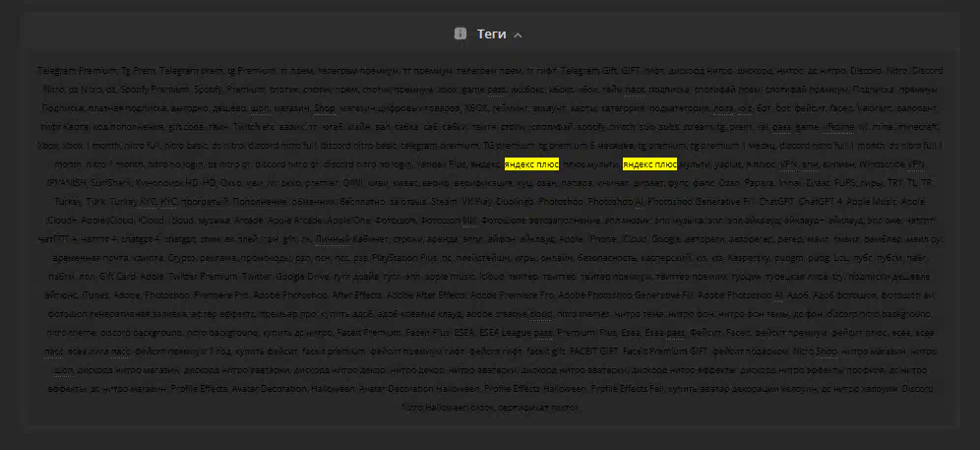This screenshot has height=450, width=980.
Task: Click highlighted 'яндекс плюс' before 'плюс мульти'
Action: [532, 164]
